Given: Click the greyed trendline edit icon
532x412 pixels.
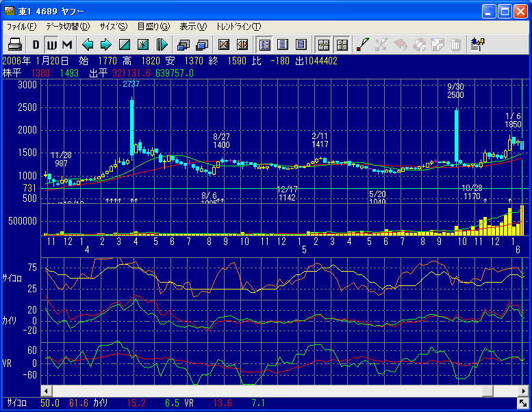Looking at the screenshot, I should pos(381,44).
